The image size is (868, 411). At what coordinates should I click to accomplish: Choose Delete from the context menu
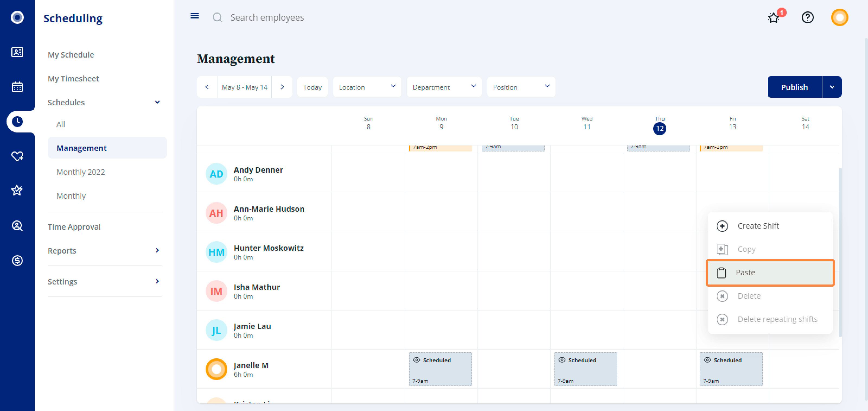point(770,296)
